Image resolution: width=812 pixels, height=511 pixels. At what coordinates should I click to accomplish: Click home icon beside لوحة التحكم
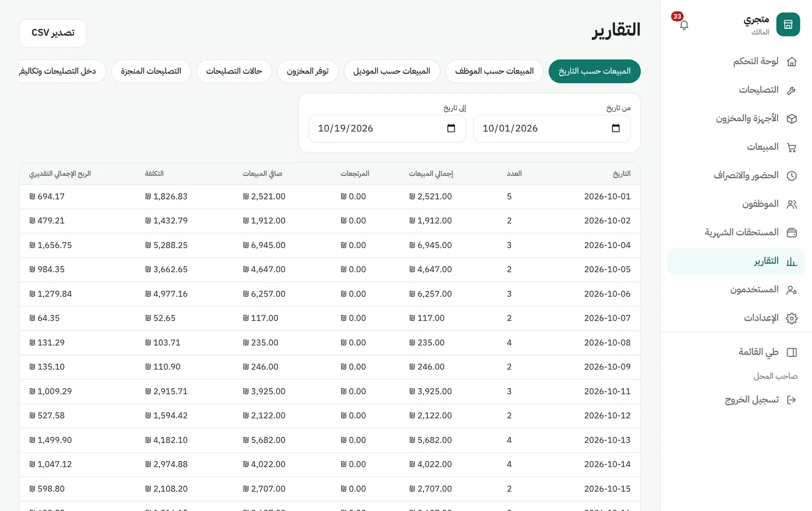(791, 62)
